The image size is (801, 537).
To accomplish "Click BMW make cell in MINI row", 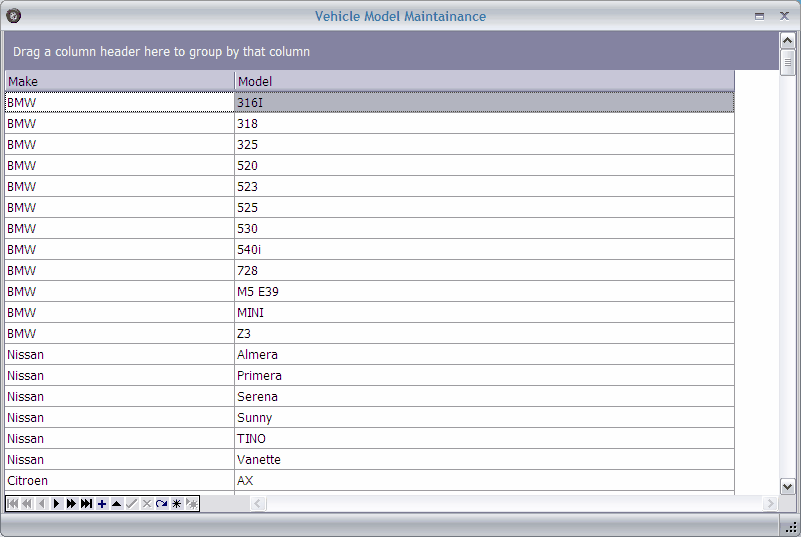I will point(120,312).
